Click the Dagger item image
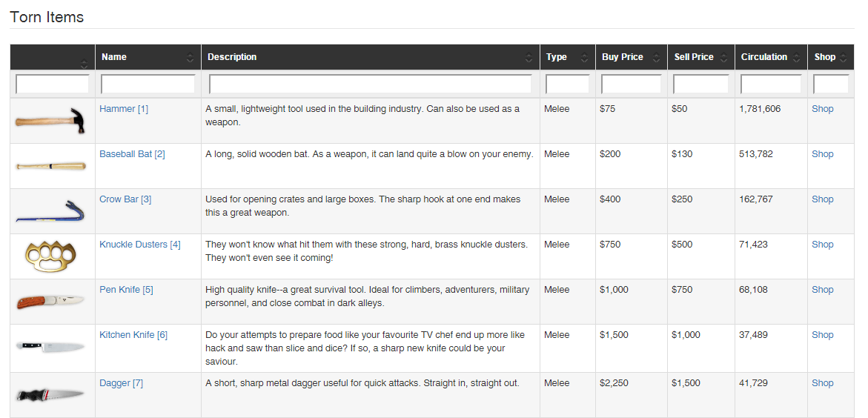Screen dimensions: 868x418 coord(51,394)
